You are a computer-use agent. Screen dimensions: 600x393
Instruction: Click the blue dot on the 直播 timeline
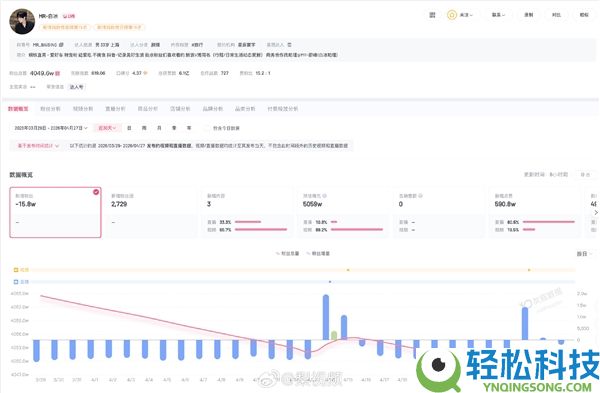330,282
